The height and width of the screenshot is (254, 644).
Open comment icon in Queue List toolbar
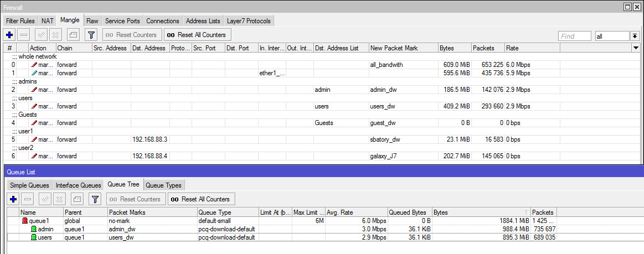pyautogui.click(x=77, y=199)
